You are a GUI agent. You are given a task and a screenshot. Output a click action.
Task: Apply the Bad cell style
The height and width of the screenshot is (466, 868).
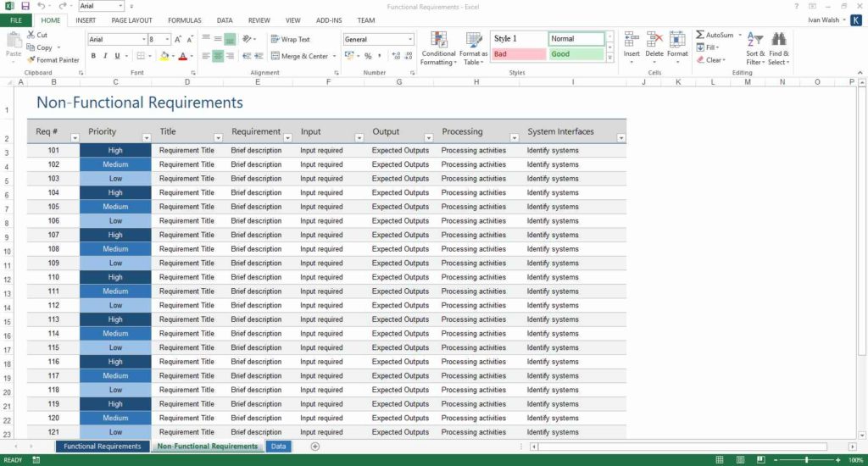518,54
